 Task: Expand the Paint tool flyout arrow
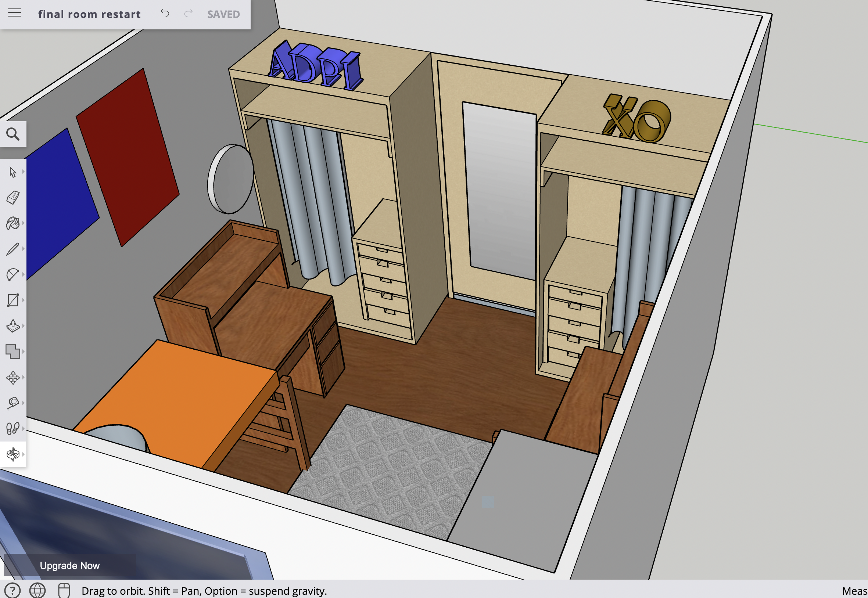tap(23, 223)
